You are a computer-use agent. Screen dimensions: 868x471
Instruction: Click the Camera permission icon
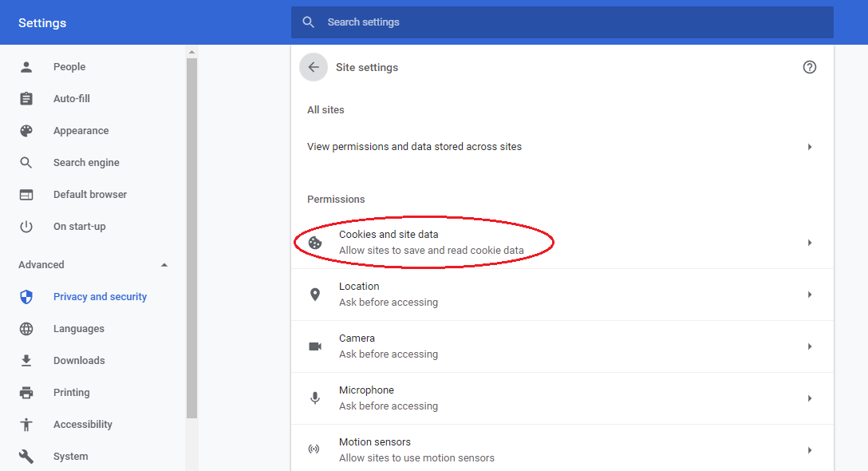point(315,346)
